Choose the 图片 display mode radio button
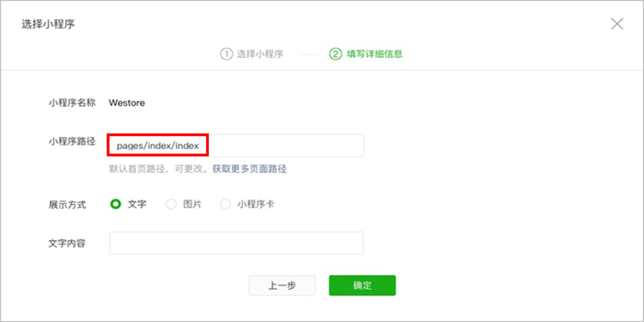644x322 pixels. (x=171, y=204)
